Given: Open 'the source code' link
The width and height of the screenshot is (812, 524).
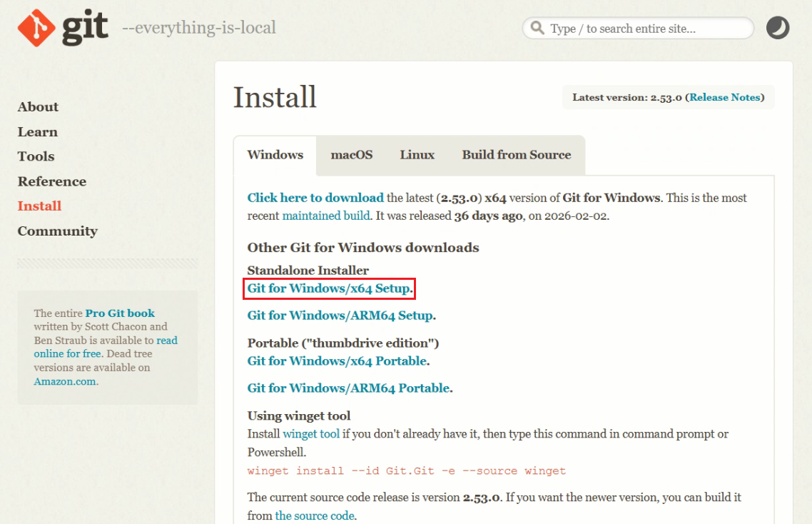Looking at the screenshot, I should coord(315,515).
